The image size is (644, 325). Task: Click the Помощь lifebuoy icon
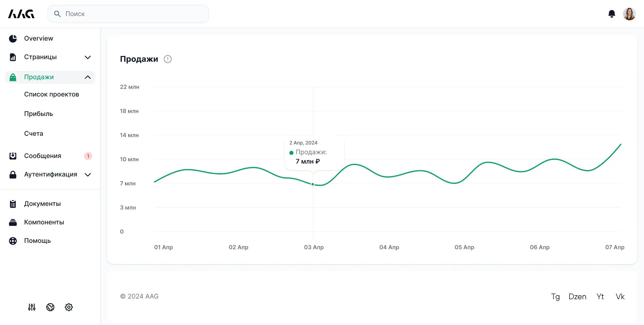click(13, 241)
